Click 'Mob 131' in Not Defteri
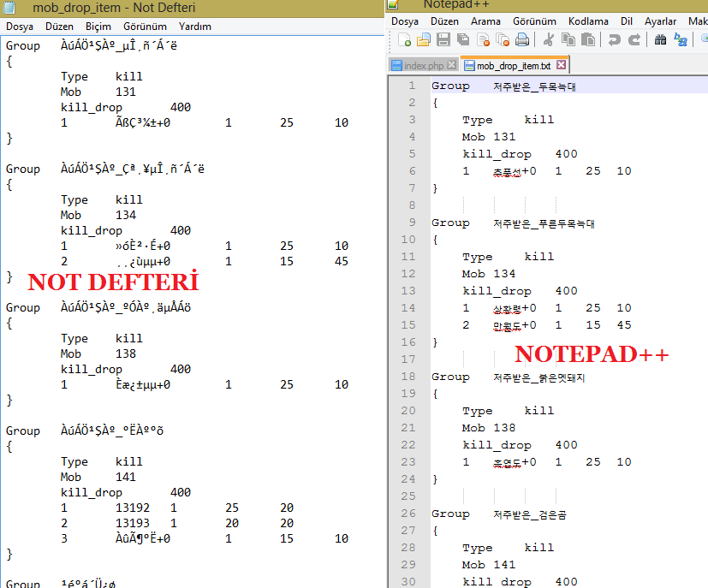The height and width of the screenshot is (588, 708). click(98, 92)
